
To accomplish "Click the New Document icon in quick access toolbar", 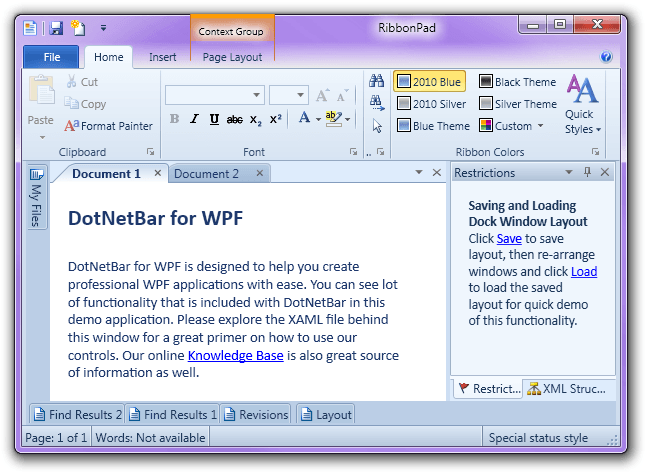I will click(30, 28).
